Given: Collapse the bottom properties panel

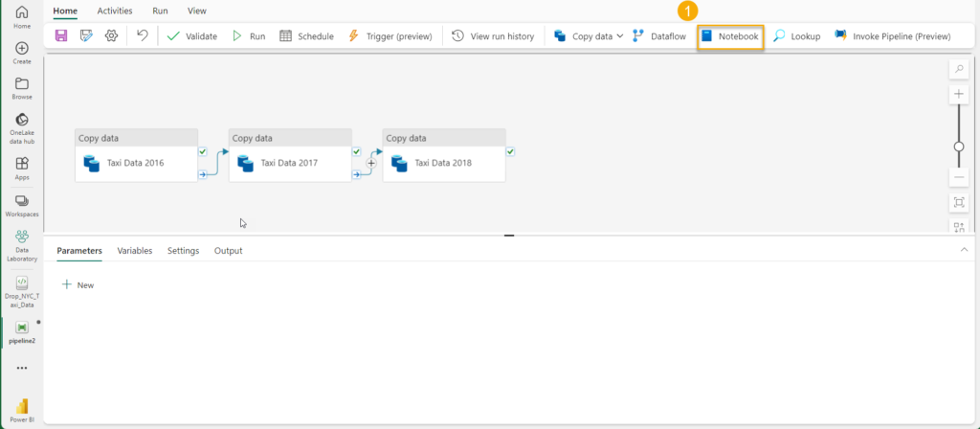Looking at the screenshot, I should (x=963, y=250).
